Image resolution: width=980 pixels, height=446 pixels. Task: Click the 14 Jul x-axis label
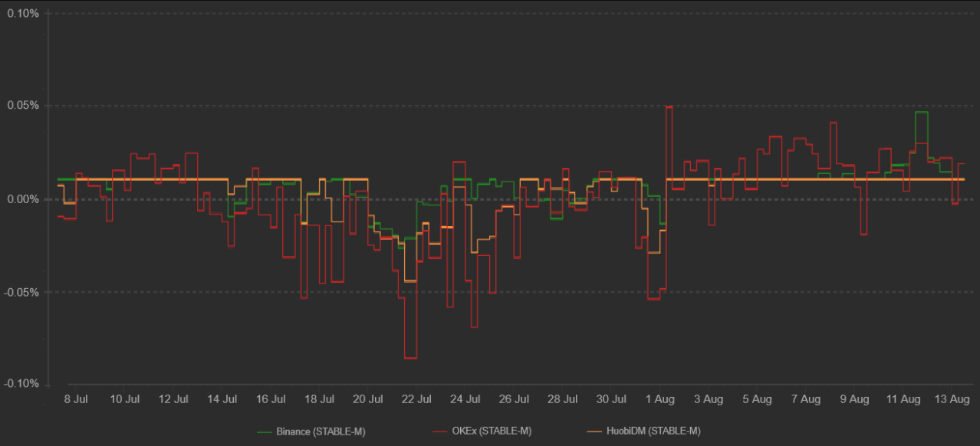[x=222, y=399]
